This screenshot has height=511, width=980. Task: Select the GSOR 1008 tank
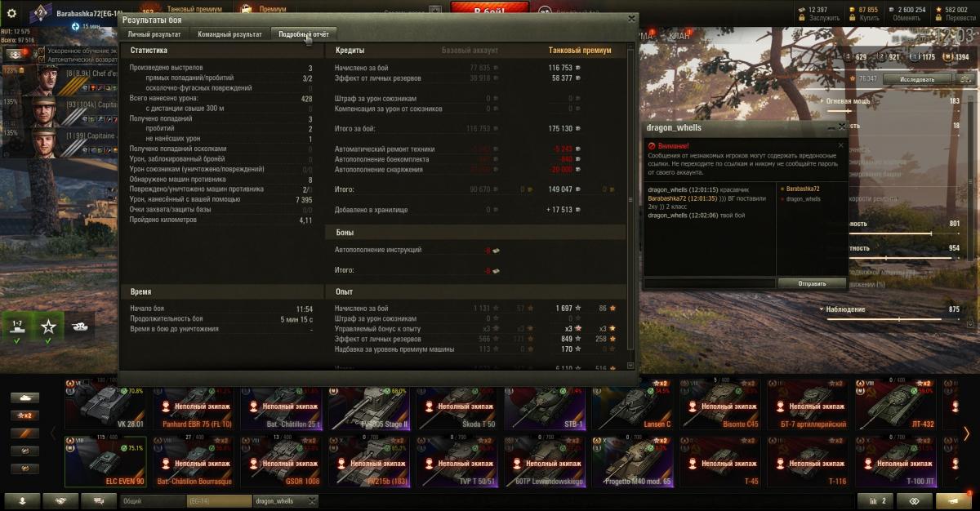(281, 462)
